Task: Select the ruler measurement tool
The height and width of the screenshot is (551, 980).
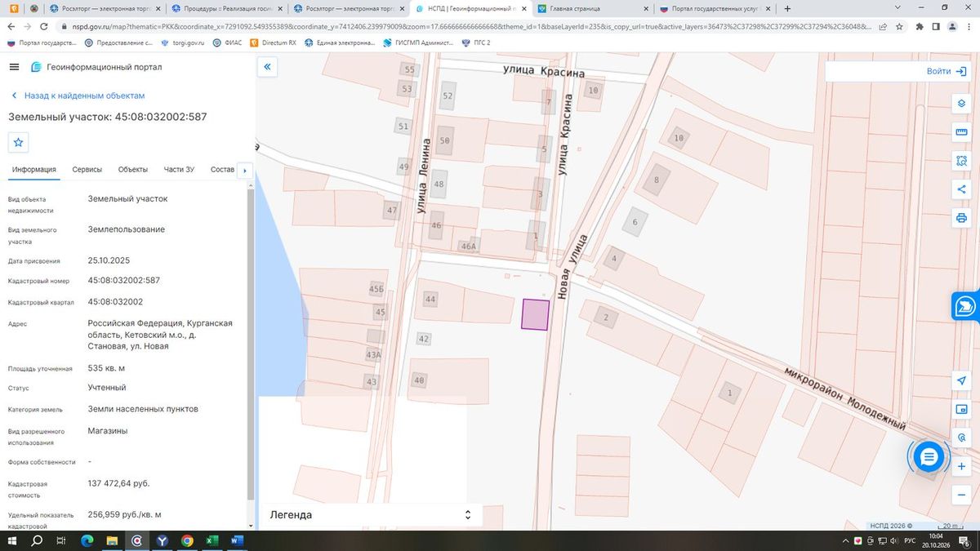Action: pos(961,132)
